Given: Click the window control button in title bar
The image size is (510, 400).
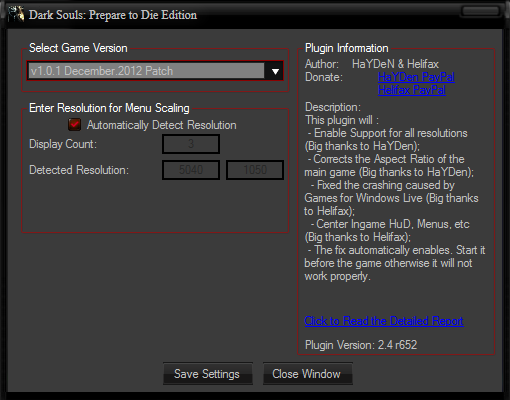Looking at the screenshot, I should tap(481, 11).
